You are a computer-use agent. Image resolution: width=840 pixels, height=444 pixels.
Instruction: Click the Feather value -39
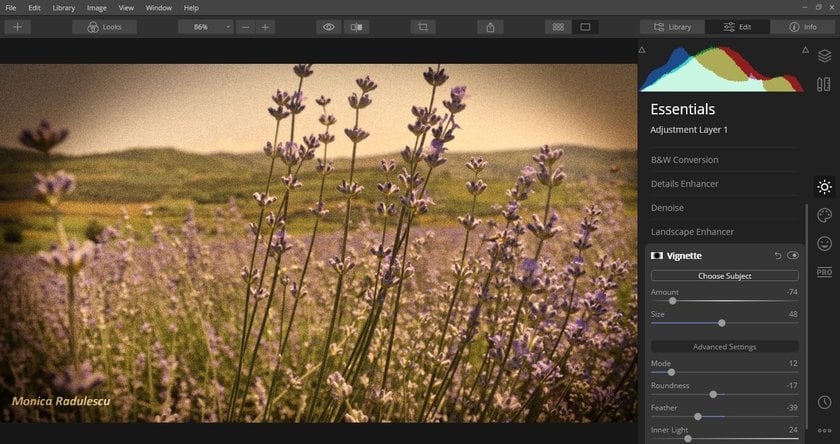[792, 408]
